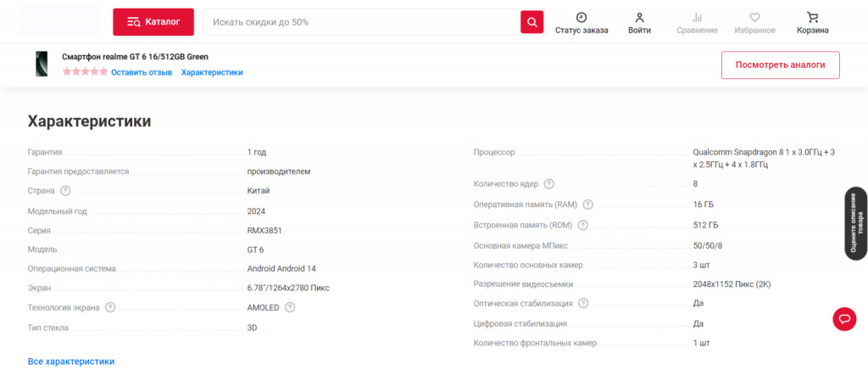Viewport: 868px width, 376px height.
Task: Open the Сравнение comparison chart icon
Action: 697,17
